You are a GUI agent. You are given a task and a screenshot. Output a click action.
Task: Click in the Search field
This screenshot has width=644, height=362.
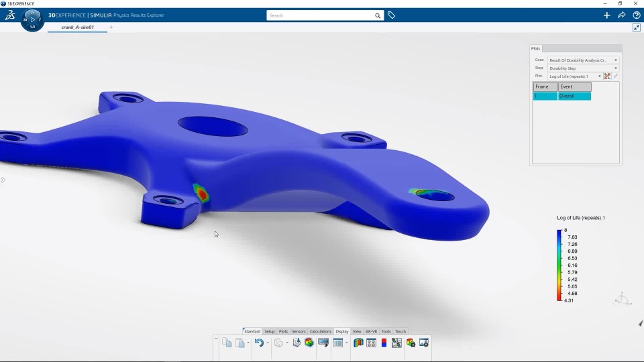321,15
